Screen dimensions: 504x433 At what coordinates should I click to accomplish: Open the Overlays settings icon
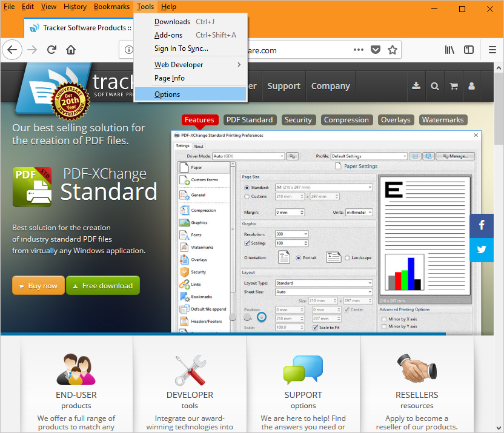[x=184, y=260]
